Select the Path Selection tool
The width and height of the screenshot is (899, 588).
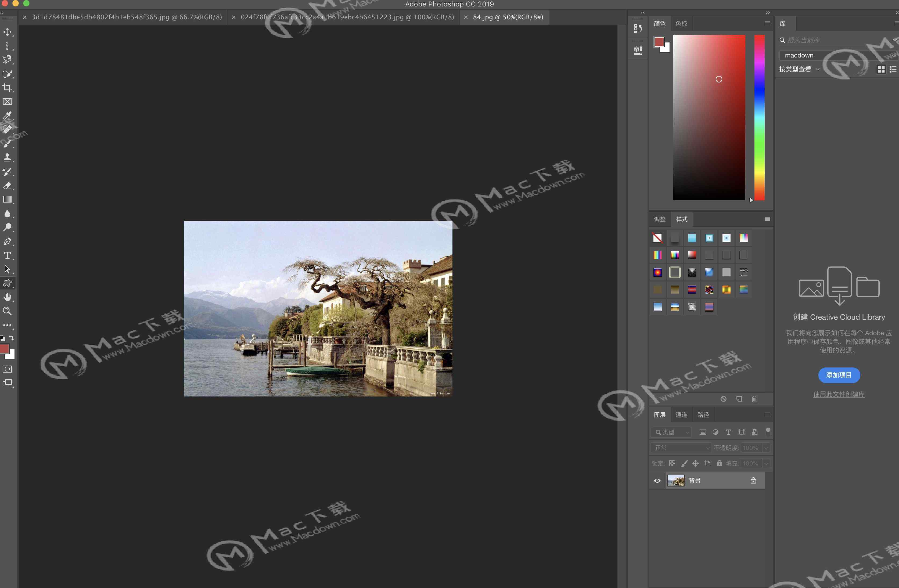tap(7, 269)
